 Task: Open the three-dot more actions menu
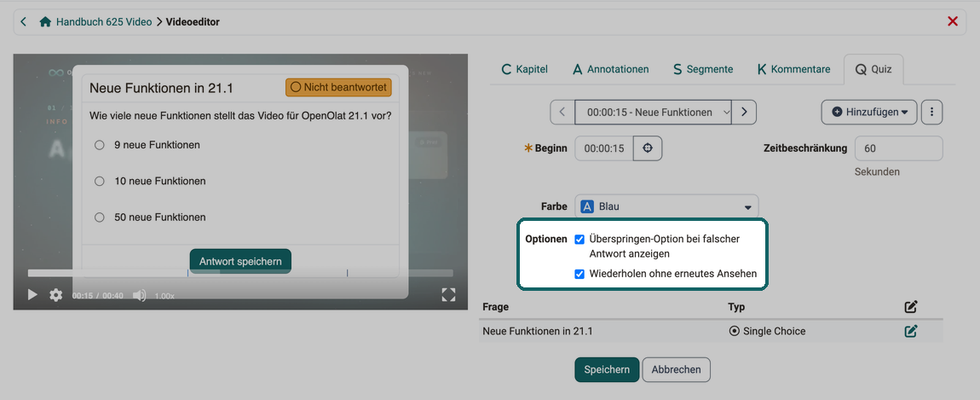coord(932,112)
